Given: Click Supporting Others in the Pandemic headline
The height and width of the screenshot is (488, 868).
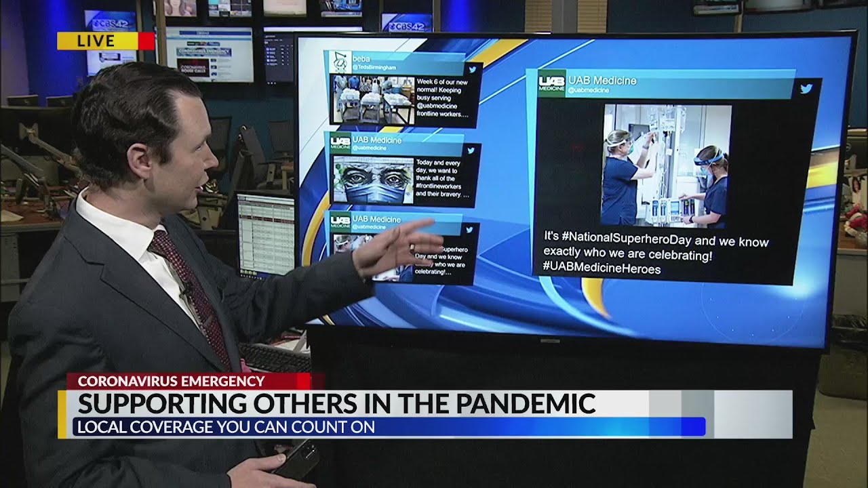Looking at the screenshot, I should [x=337, y=403].
